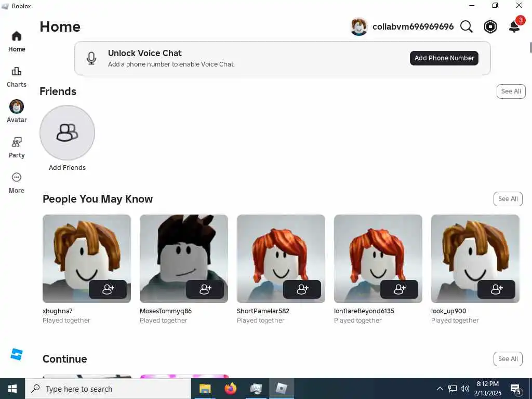The image size is (532, 399).
Task: See all People You May Know
Action: click(x=508, y=199)
